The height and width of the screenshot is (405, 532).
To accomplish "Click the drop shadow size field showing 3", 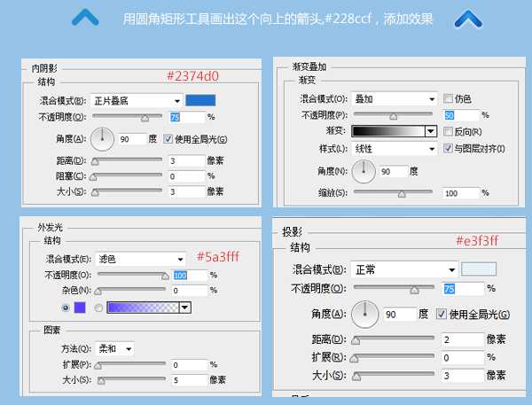I will tap(463, 376).
